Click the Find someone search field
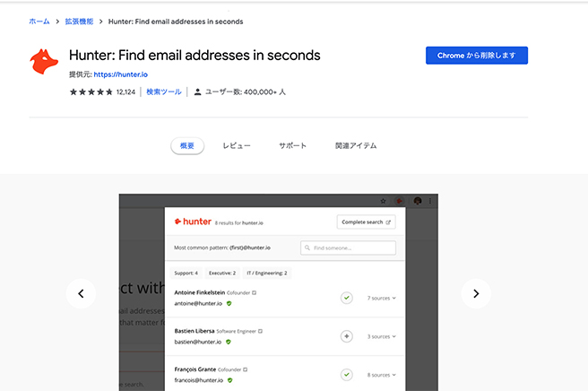The height and width of the screenshot is (391, 588). pos(348,248)
